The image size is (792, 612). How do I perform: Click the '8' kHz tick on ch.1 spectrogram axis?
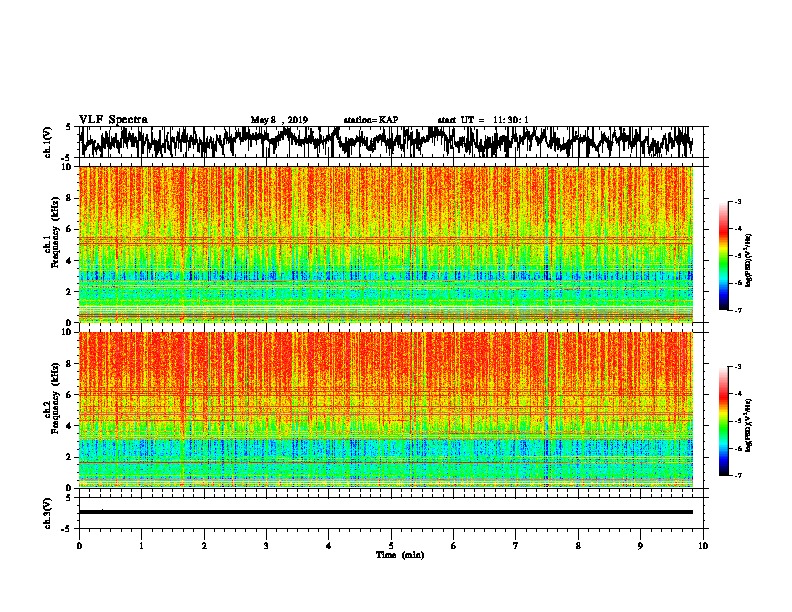[x=70, y=198]
